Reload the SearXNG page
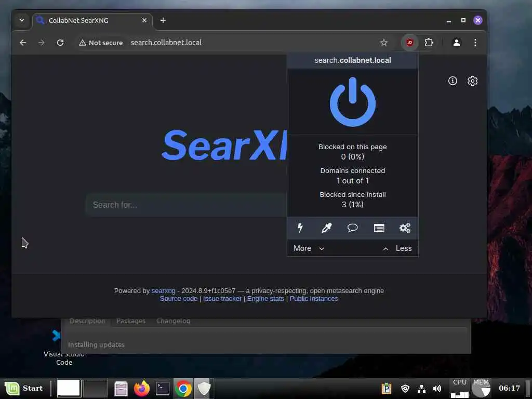532x399 pixels. point(60,43)
